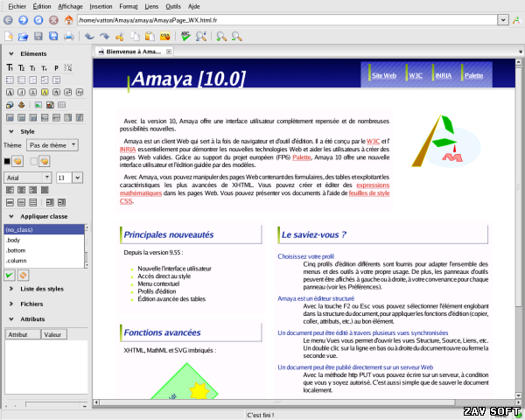Choose background color with second palette button
The height and width of the screenshot is (420, 525).
[45, 161]
